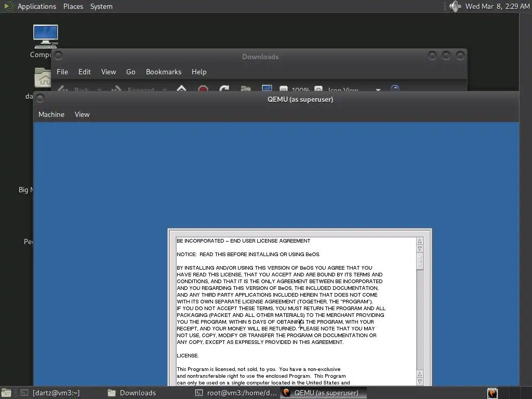Open the Places menu in top panel
532x399 pixels.
73,6
